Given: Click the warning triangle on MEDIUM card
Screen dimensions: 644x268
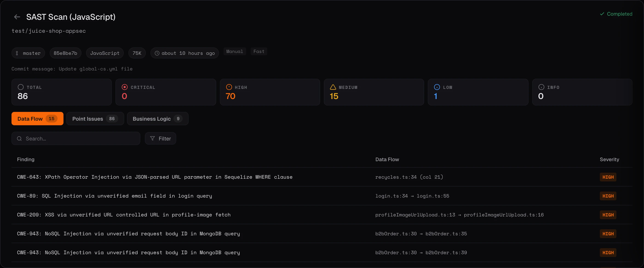Looking at the screenshot, I should (x=333, y=87).
